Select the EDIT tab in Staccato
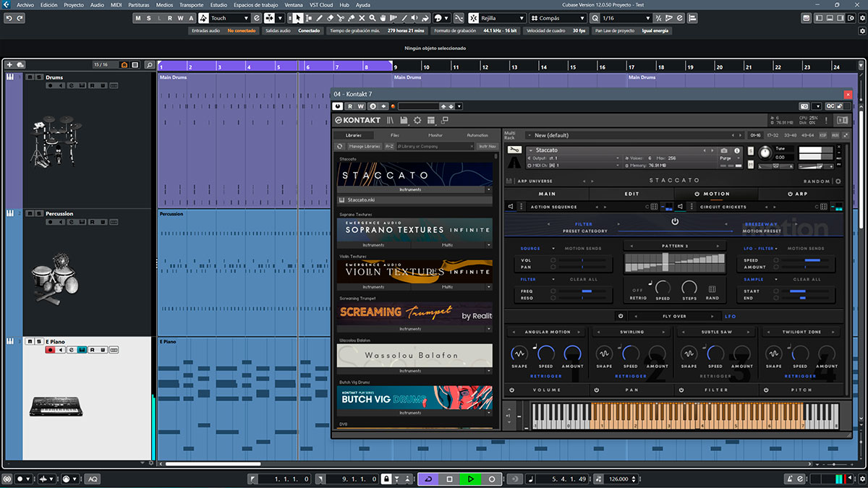This screenshot has height=488, width=868. coord(631,194)
